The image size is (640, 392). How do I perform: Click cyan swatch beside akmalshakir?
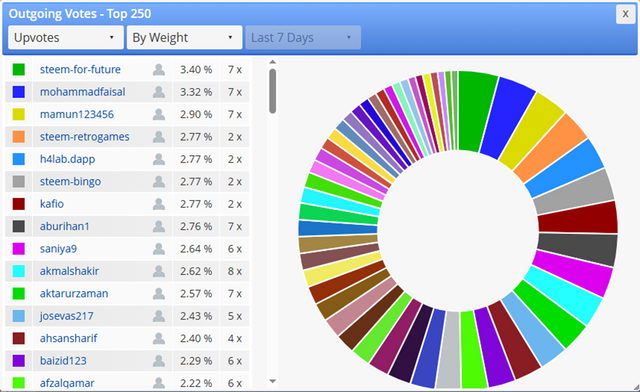pos(18,271)
